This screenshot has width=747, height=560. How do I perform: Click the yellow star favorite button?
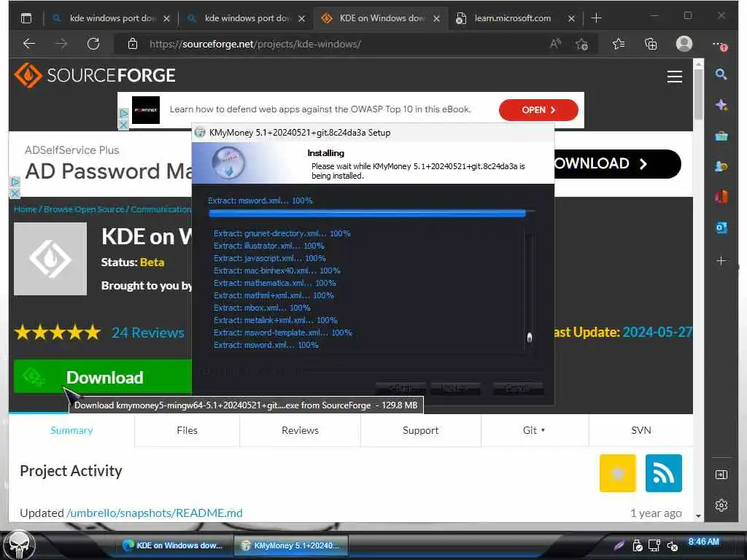point(617,472)
